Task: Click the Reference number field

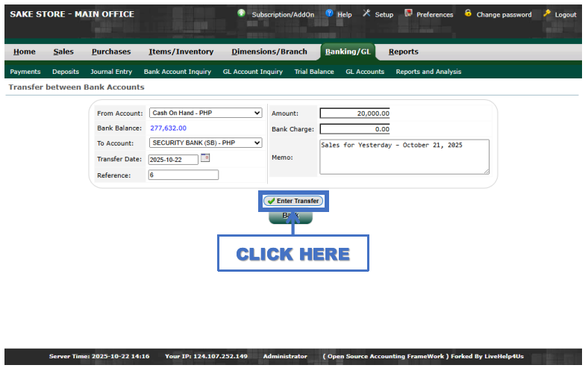Action: [x=183, y=175]
